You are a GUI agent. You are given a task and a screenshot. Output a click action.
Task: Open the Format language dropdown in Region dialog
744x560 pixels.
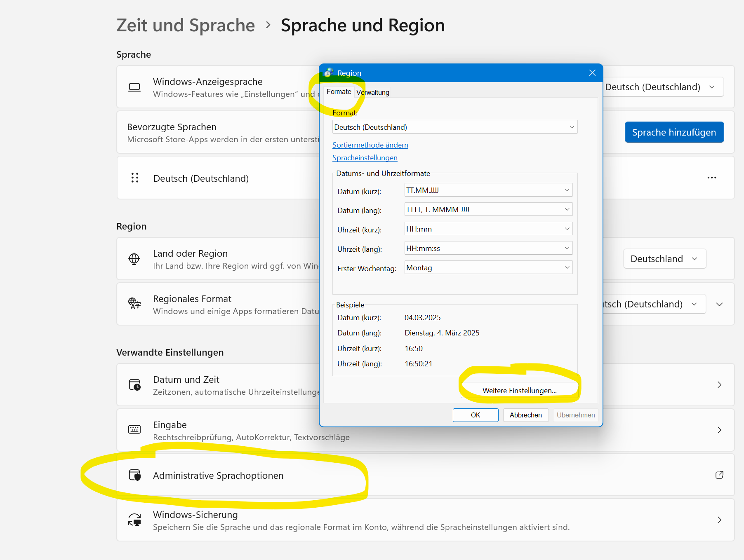455,127
